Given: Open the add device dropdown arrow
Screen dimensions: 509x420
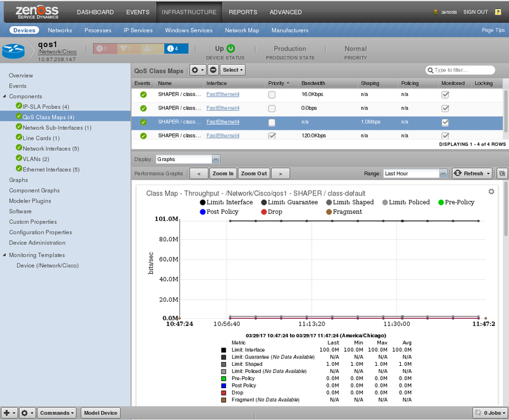Looking at the screenshot, I should tap(14, 413).
